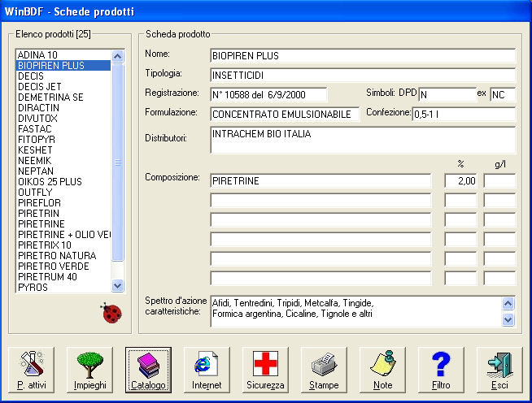
Task: Select PIRETRIN in product list
Action: (x=63, y=213)
